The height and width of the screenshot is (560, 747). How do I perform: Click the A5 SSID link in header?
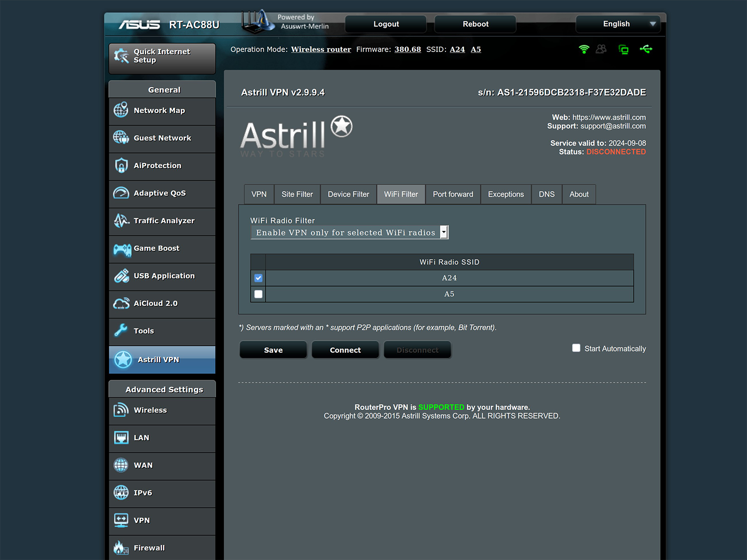click(476, 49)
